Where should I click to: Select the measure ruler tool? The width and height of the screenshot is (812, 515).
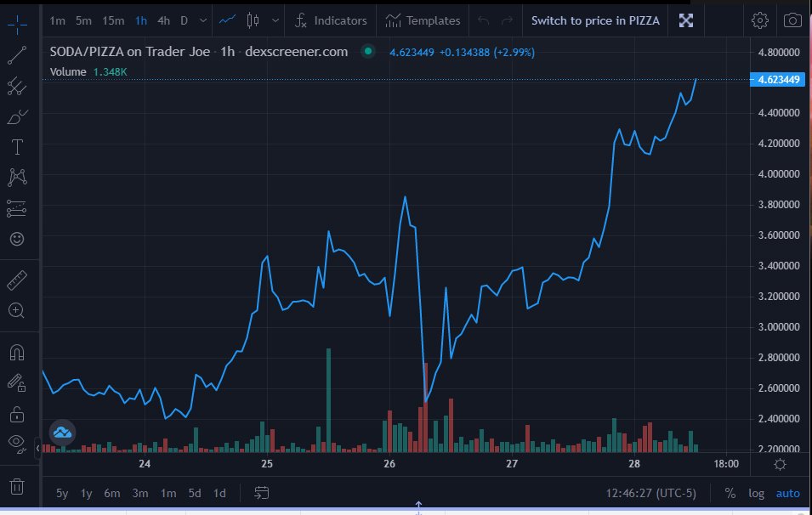point(17,279)
